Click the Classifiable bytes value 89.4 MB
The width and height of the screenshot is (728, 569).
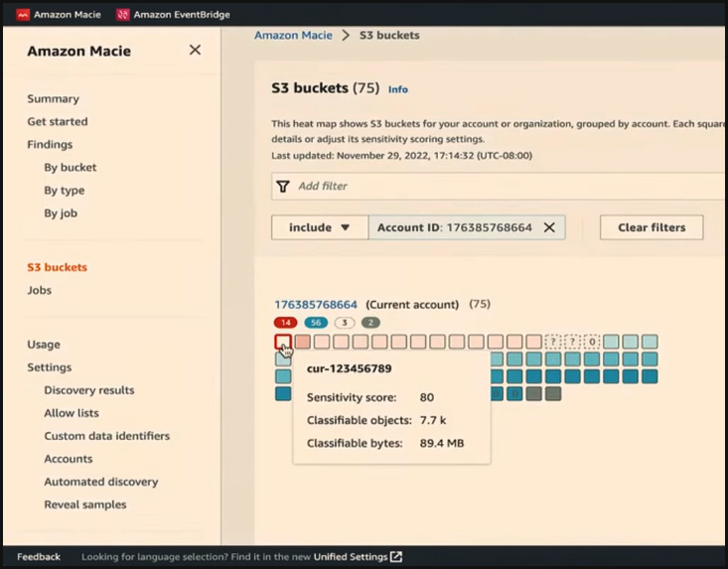coord(442,443)
